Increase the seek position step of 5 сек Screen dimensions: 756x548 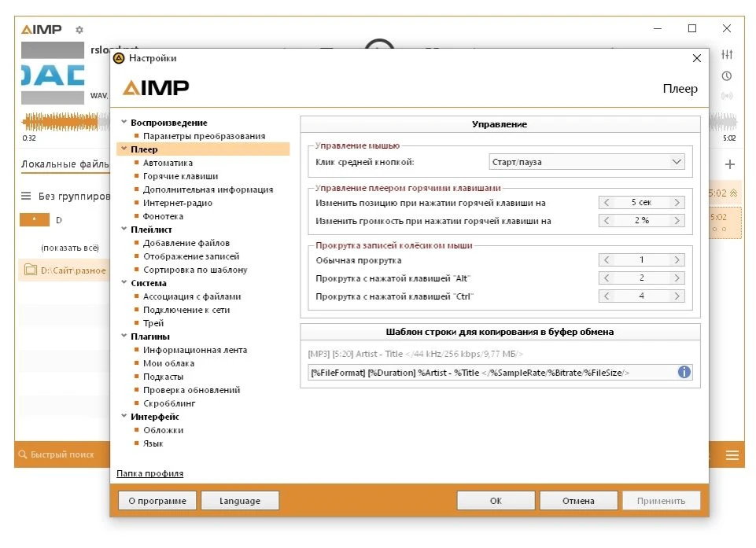click(x=677, y=202)
